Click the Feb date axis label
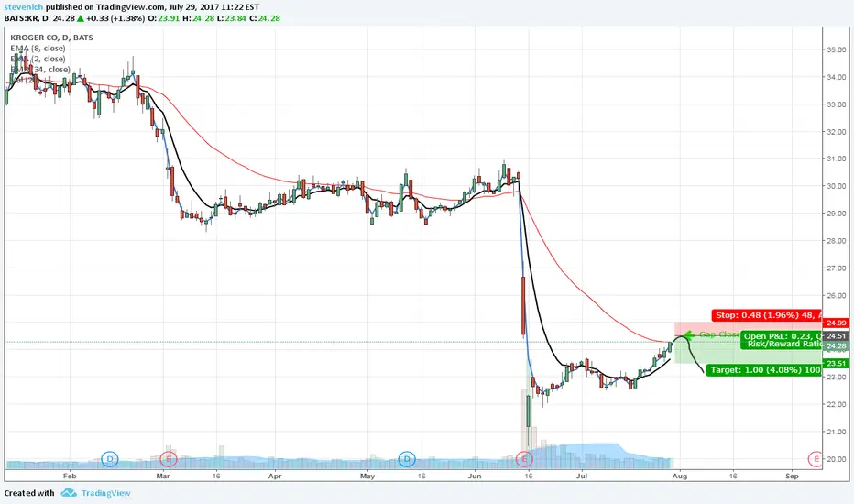Image resolution: width=854 pixels, height=504 pixels. pos(70,476)
